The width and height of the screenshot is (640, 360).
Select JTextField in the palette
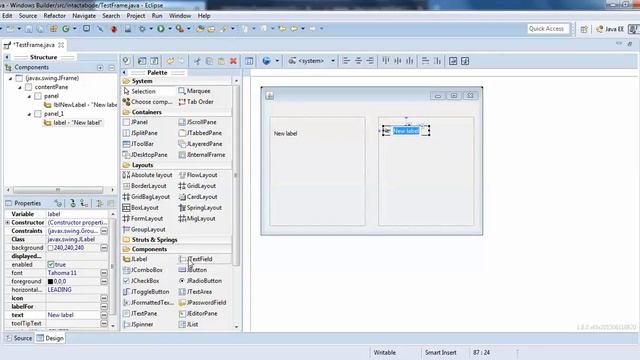click(x=196, y=259)
